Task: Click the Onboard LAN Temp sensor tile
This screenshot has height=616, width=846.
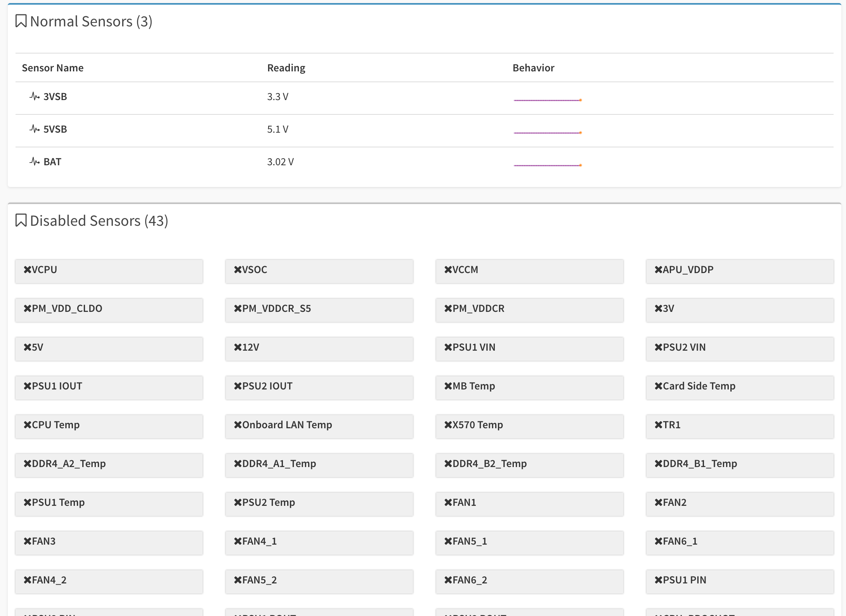Action: pyautogui.click(x=319, y=426)
